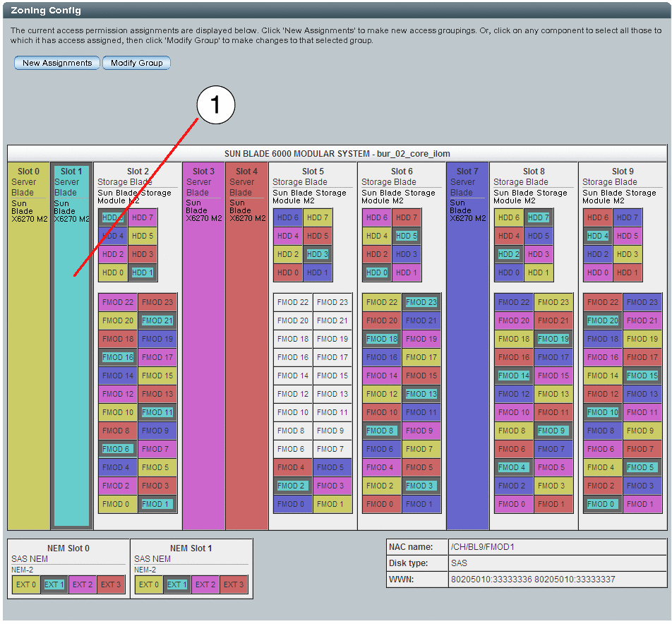This screenshot has height=624, width=672.
Task: Select the highlighted Slot 1 Server Blade
Action: [71, 346]
